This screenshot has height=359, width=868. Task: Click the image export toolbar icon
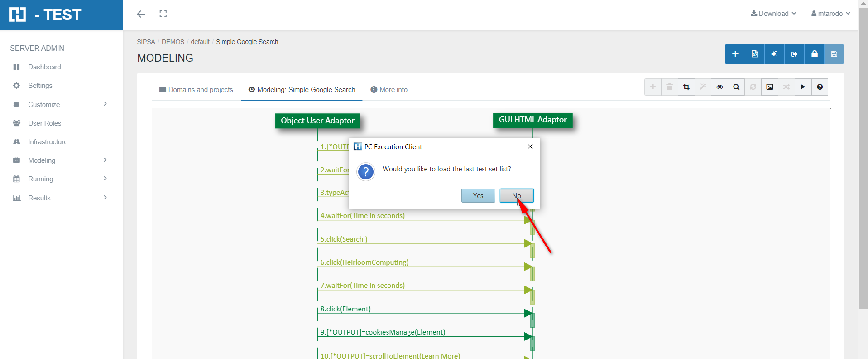tap(769, 87)
